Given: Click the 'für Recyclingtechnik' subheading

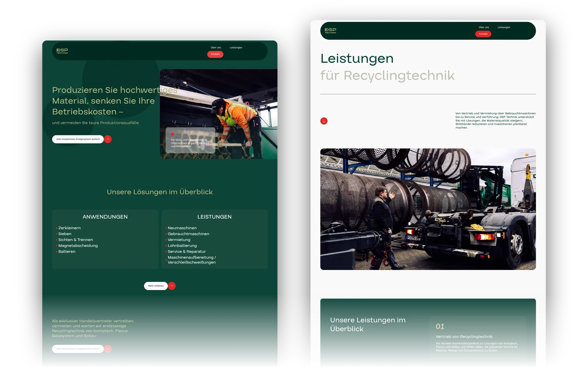Looking at the screenshot, I should tap(387, 75).
